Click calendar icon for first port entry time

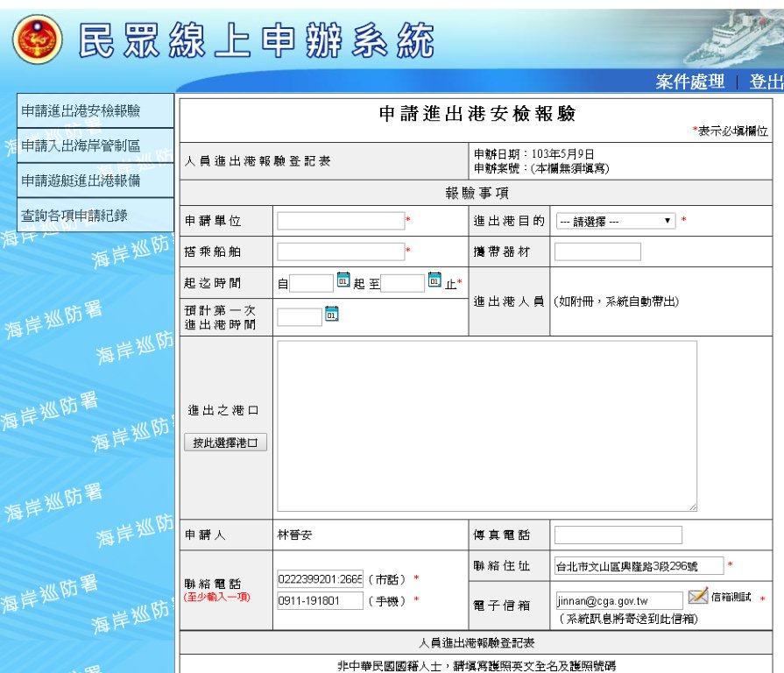331,314
